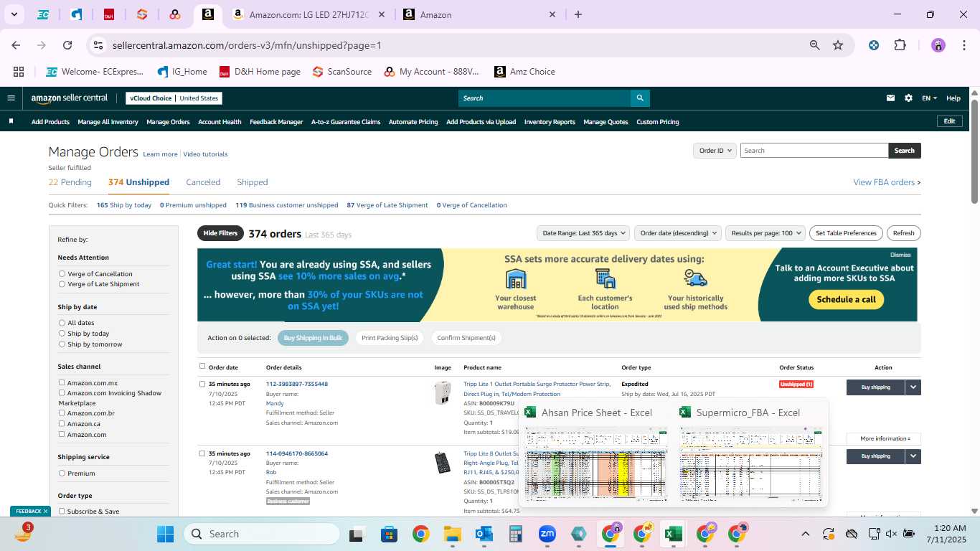The width and height of the screenshot is (980, 551).
Task: Open the Inventory Reports menu item
Action: click(550, 122)
